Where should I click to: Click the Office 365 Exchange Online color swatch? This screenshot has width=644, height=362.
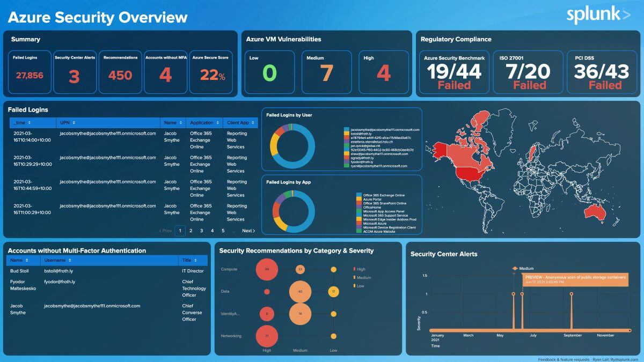[360, 195]
